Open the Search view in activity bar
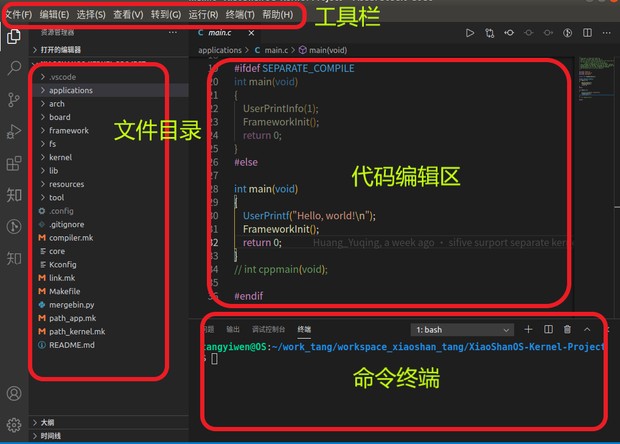 tap(14, 69)
